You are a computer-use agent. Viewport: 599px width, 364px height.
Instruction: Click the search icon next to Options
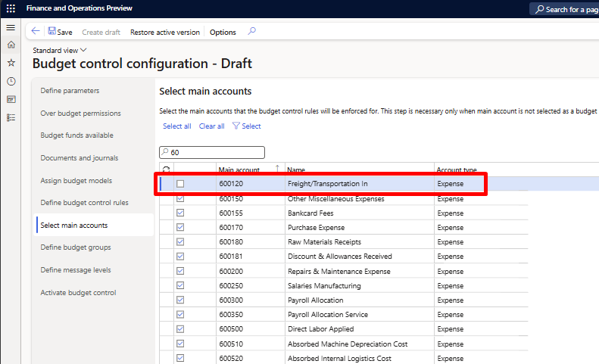click(x=252, y=32)
